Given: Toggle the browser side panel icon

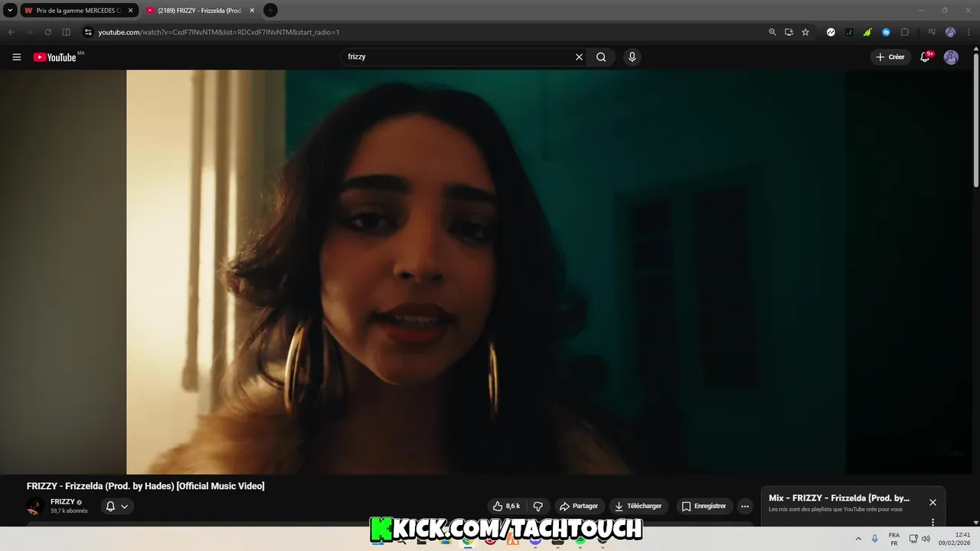Looking at the screenshot, I should click(66, 32).
